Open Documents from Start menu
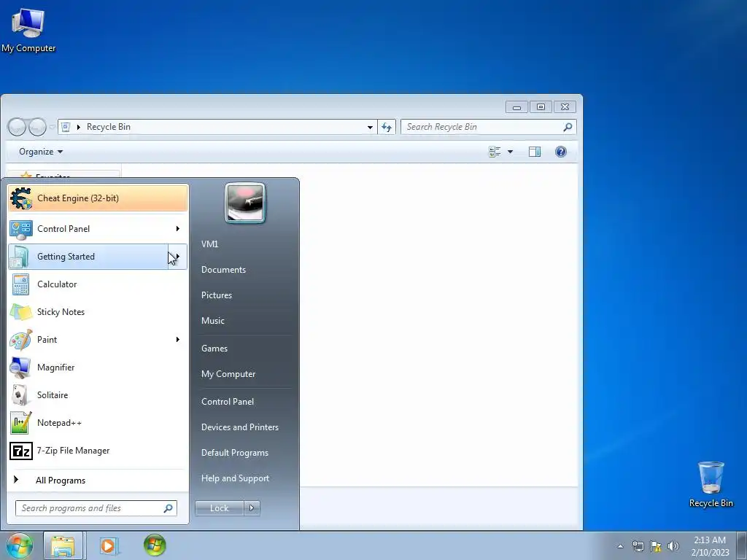The height and width of the screenshot is (560, 747). click(x=223, y=270)
